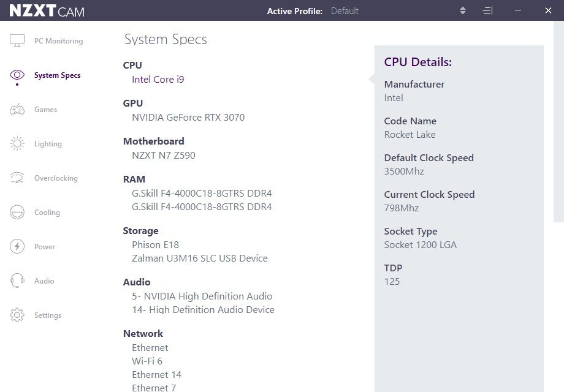Screen dimensions: 564x392
Task: Go to Games section
Action: click(x=46, y=110)
